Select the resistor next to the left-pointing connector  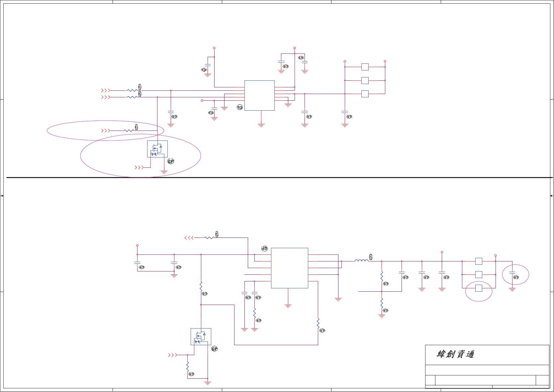pyautogui.click(x=209, y=238)
